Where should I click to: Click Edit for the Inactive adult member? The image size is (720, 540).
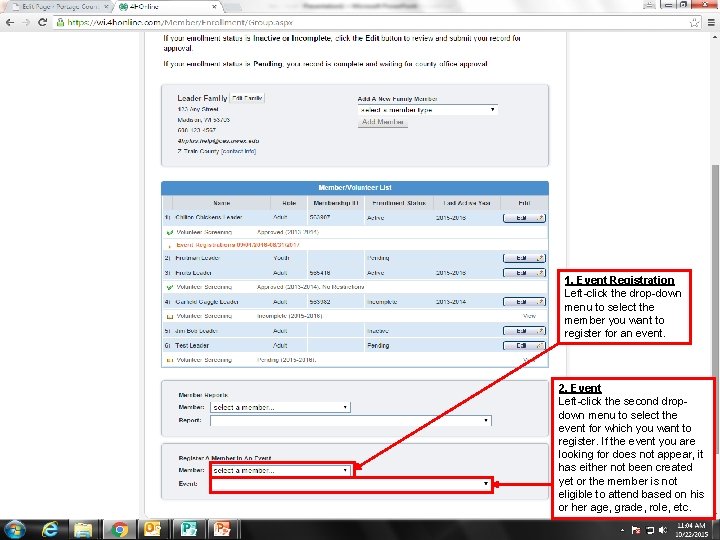[x=524, y=331]
